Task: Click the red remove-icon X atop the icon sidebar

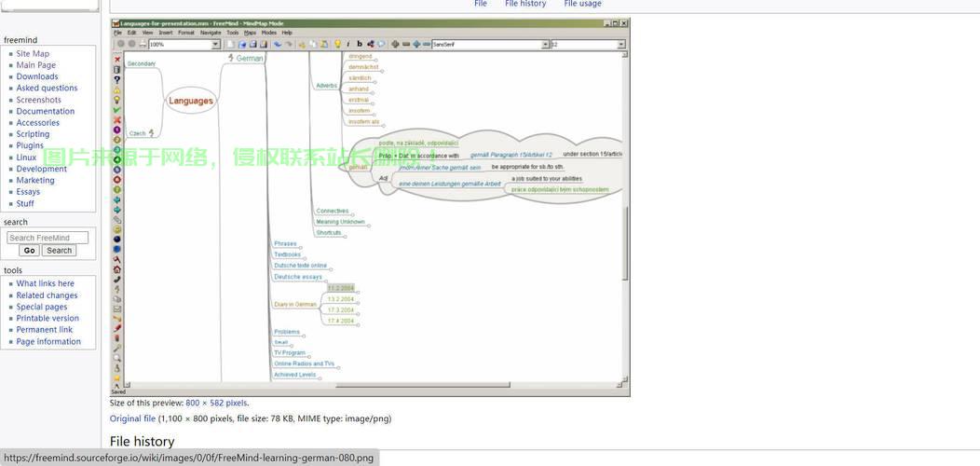Action: 116,60
